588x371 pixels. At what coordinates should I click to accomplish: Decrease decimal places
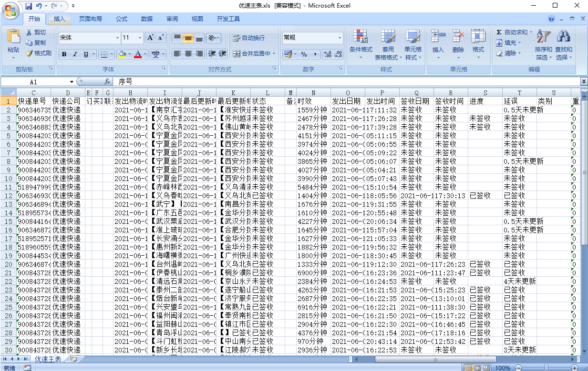[x=339, y=54]
